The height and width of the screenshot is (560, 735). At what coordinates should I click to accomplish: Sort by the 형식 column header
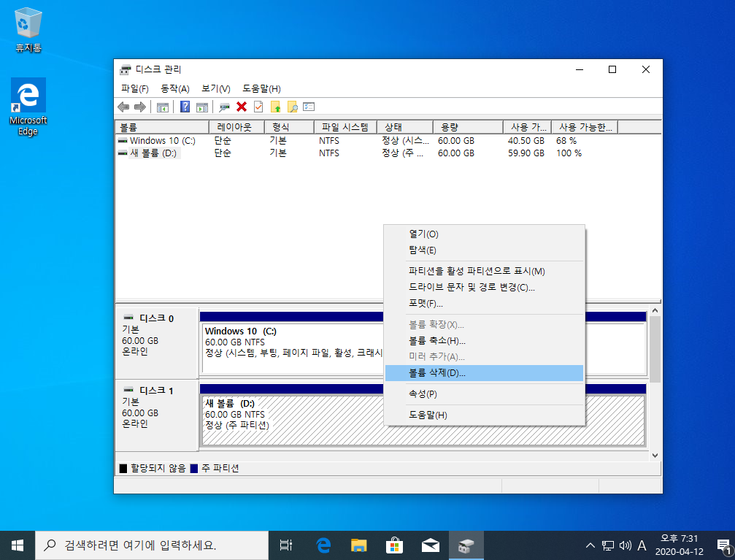tap(289, 127)
